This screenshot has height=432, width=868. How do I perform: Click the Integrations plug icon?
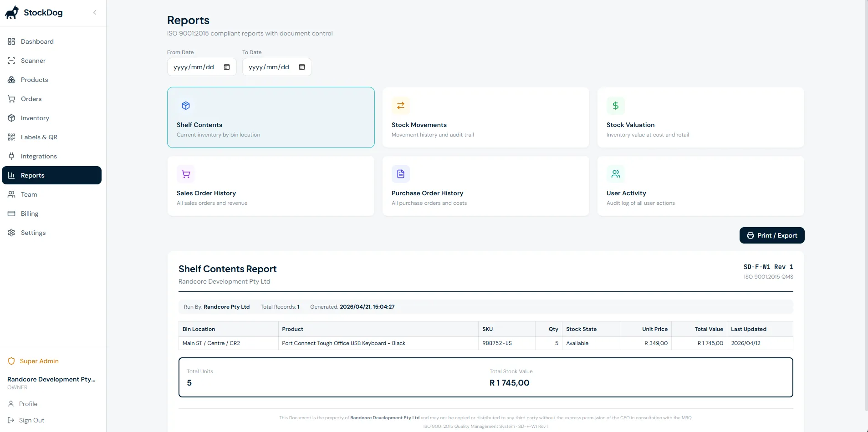11,156
